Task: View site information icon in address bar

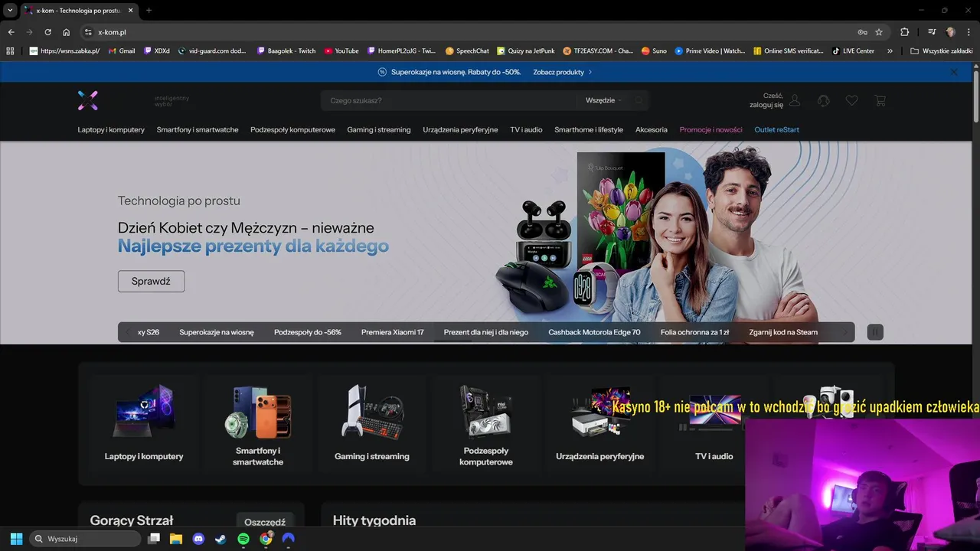Action: 88,32
